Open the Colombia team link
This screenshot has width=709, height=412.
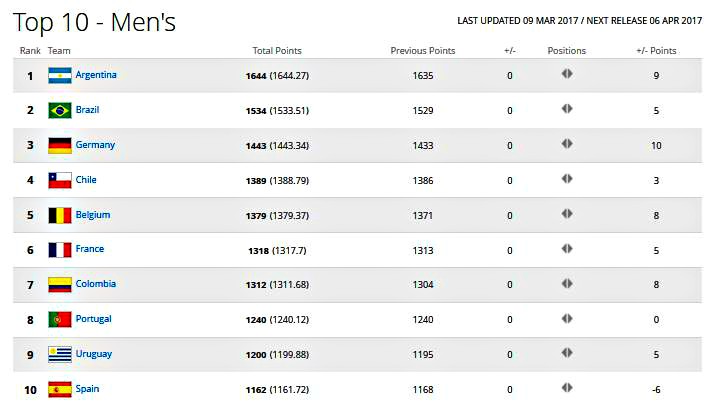(95, 284)
